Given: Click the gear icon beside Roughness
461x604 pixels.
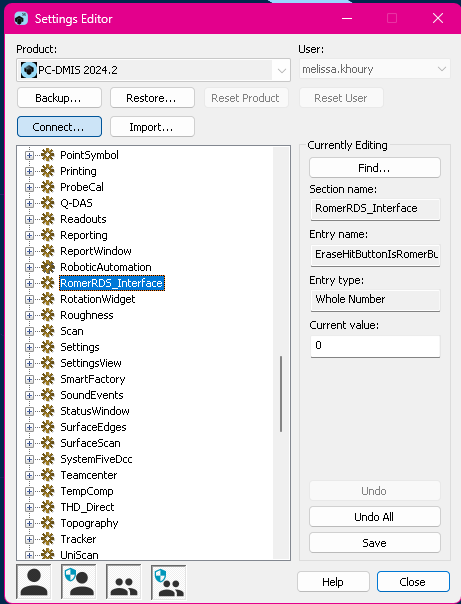Looking at the screenshot, I should (x=48, y=315).
